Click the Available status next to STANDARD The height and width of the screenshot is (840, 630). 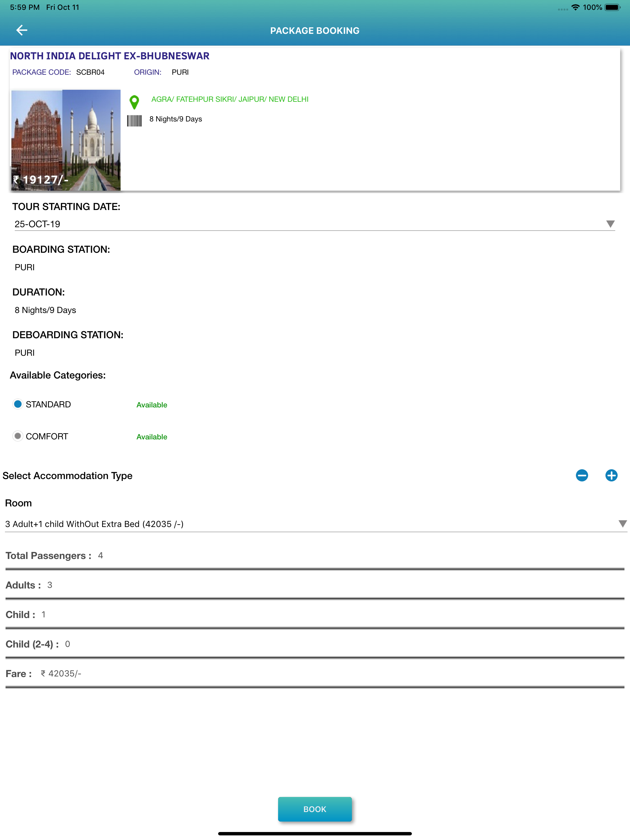(152, 405)
